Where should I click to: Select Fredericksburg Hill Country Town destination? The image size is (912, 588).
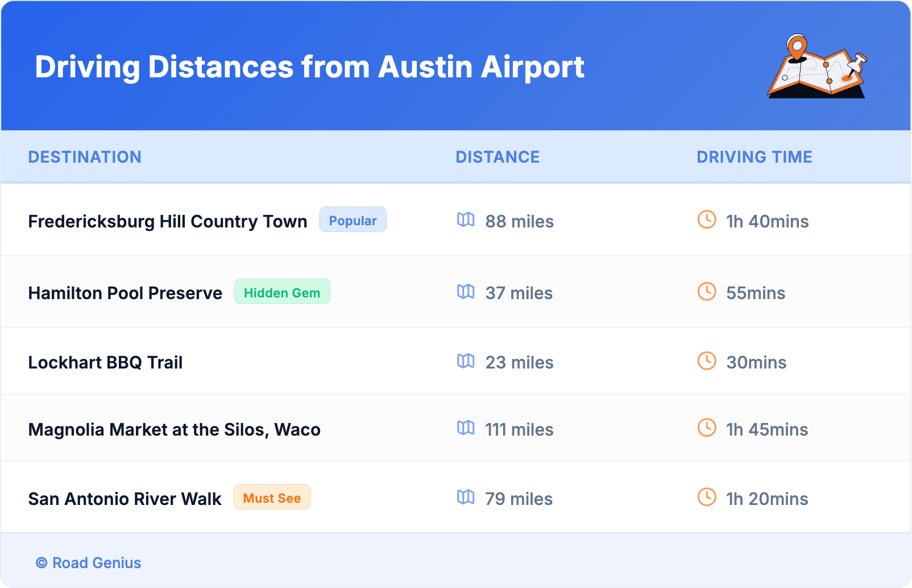(x=168, y=221)
